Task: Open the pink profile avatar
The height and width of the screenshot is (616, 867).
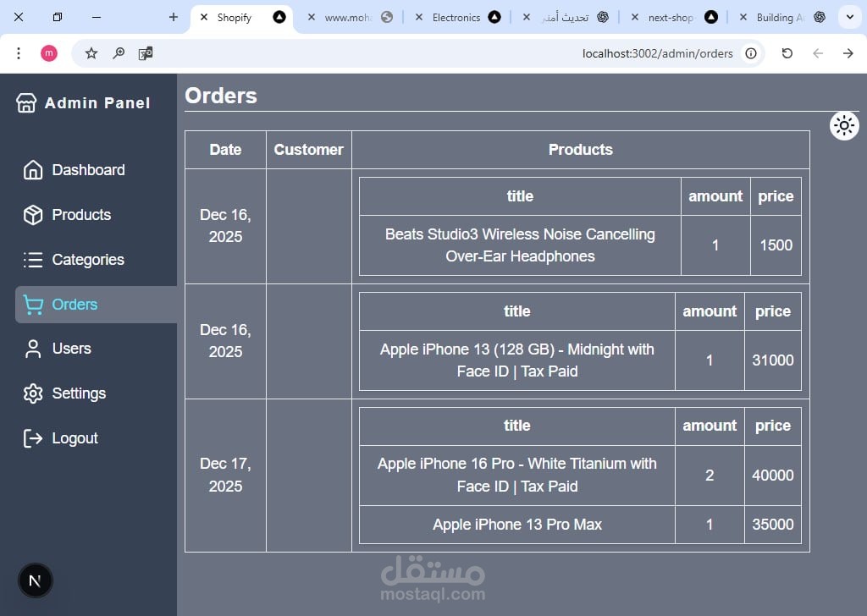Action: pos(49,53)
